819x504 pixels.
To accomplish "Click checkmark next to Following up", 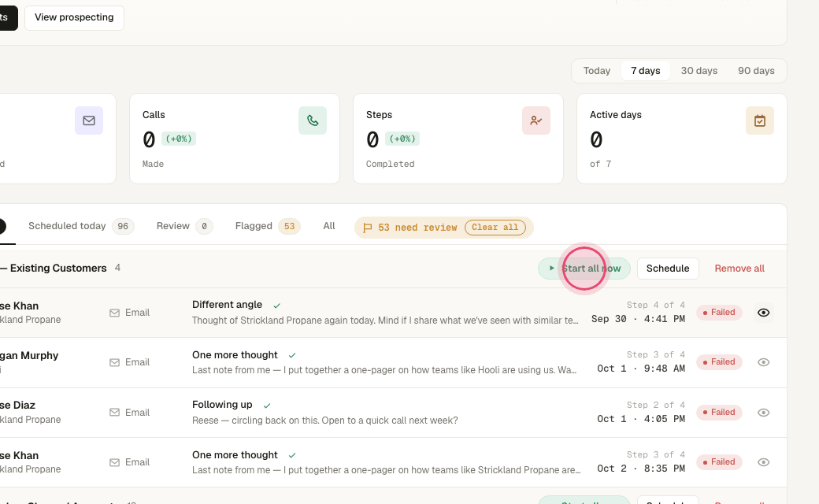I will tap(267, 406).
